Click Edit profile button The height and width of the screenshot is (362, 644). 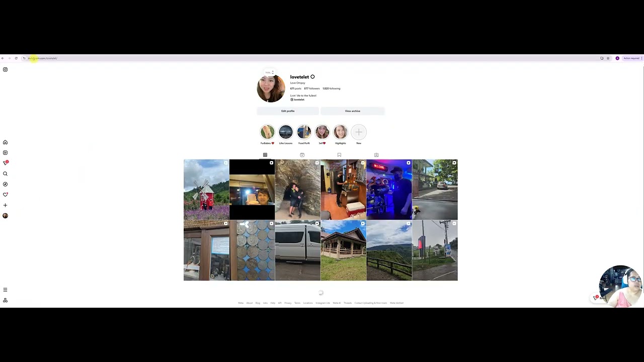(288, 111)
